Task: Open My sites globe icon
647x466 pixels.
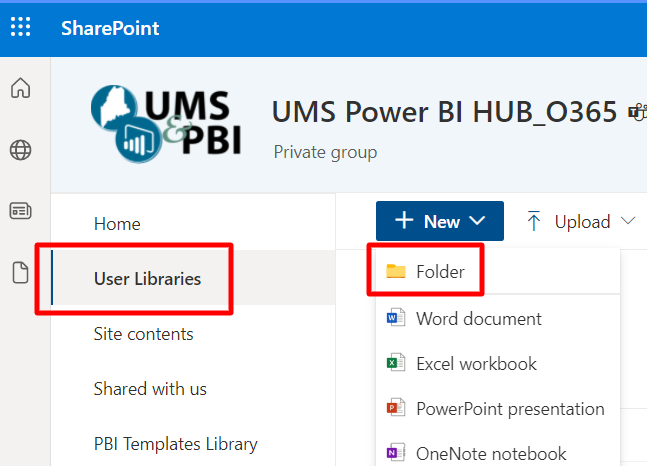Action: pyautogui.click(x=21, y=150)
